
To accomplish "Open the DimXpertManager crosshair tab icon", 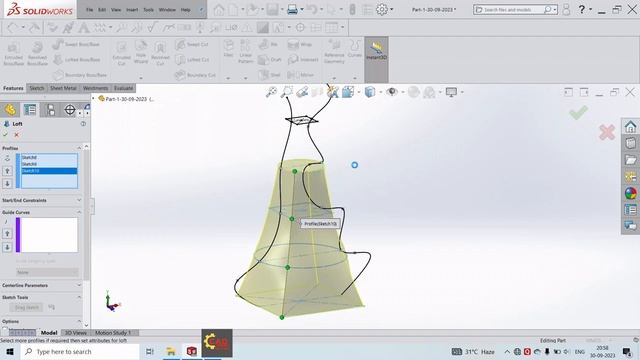I will click(x=70, y=110).
